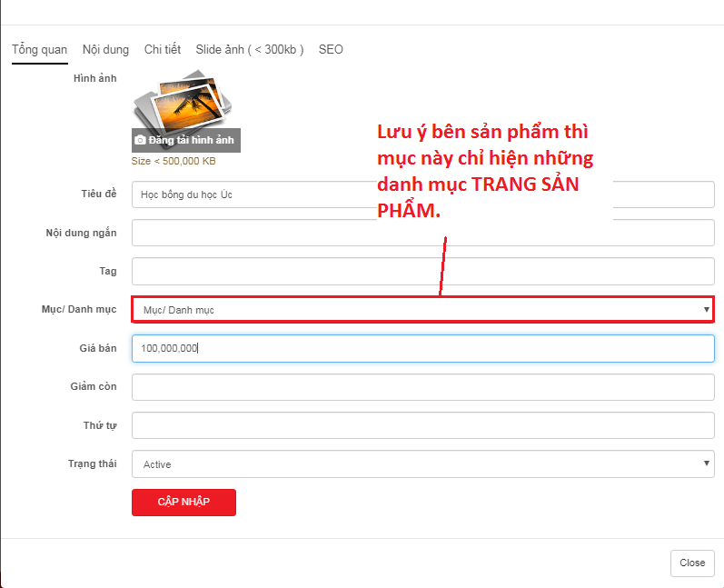Click the Giá bán field showing 100,000,000
724x588 pixels.
click(x=422, y=349)
